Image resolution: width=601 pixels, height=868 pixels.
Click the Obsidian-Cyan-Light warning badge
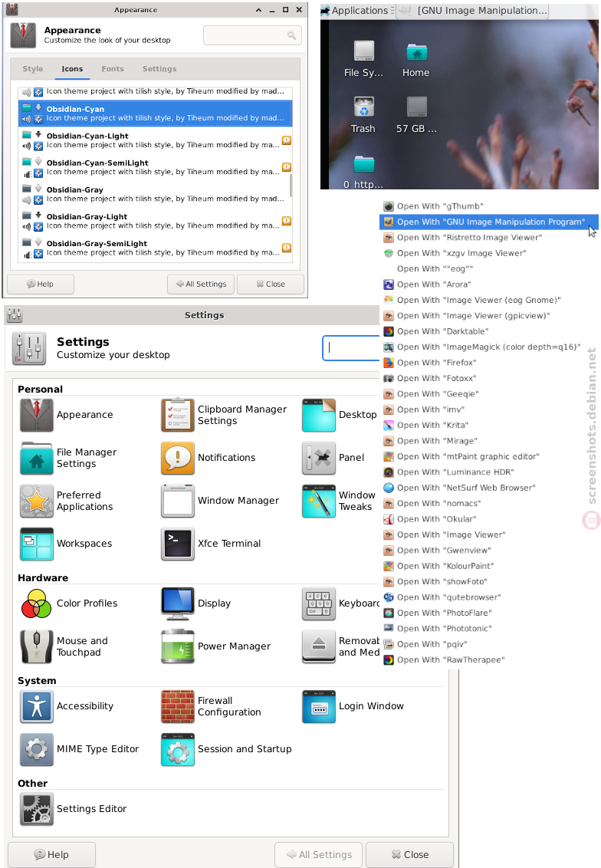pos(287,140)
